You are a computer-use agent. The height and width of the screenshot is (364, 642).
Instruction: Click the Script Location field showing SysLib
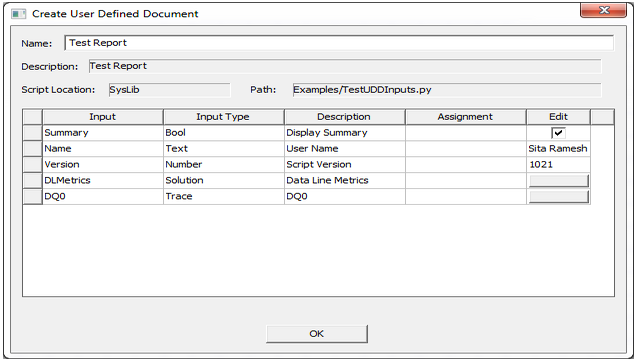170,90
